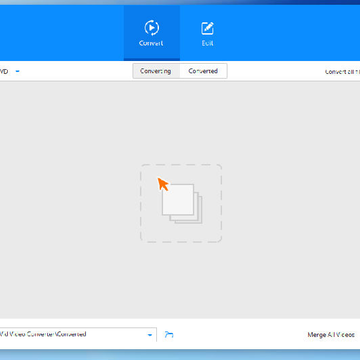360x360 pixels.
Task: Switch to the Converting tab
Action: pyautogui.click(x=156, y=71)
